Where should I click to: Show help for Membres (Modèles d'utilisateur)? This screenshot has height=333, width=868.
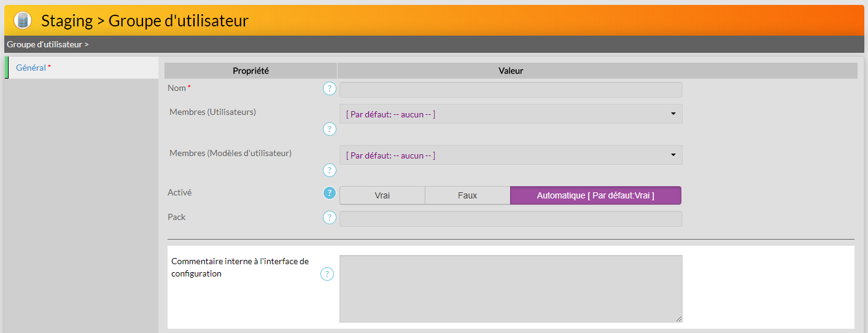point(330,170)
